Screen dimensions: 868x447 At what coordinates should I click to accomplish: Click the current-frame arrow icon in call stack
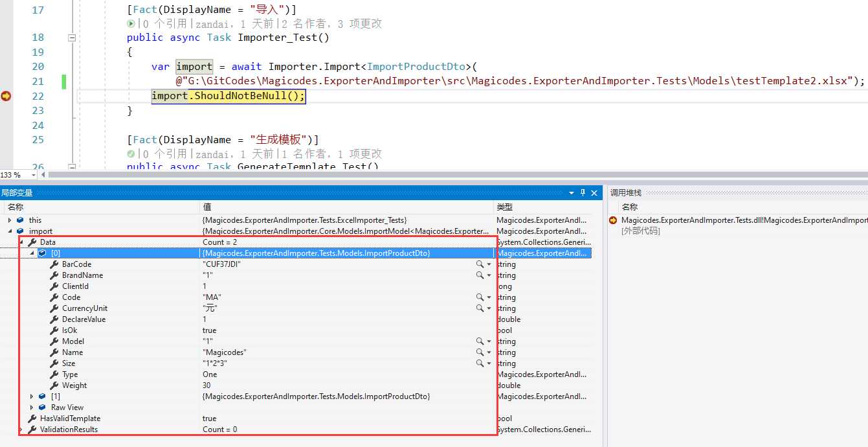pyautogui.click(x=613, y=220)
